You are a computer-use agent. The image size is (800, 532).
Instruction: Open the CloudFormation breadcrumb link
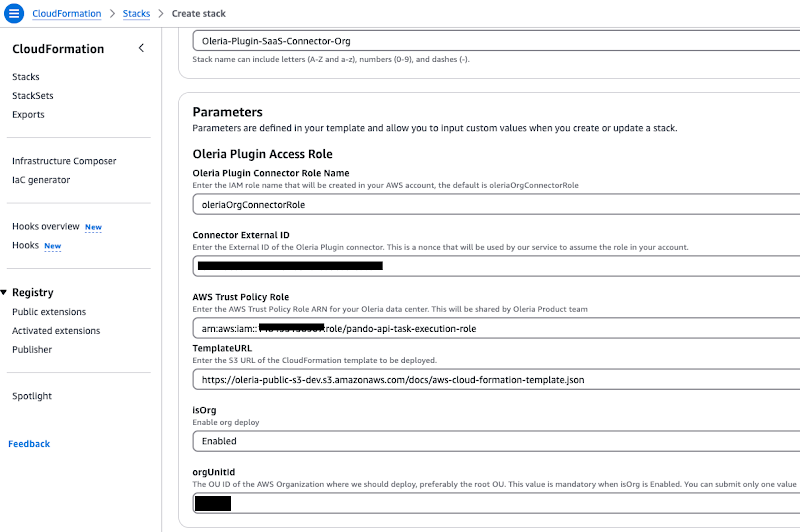tap(66, 14)
